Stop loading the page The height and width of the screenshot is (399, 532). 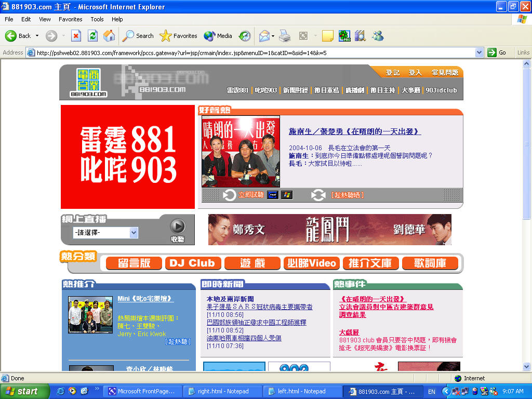[76, 36]
